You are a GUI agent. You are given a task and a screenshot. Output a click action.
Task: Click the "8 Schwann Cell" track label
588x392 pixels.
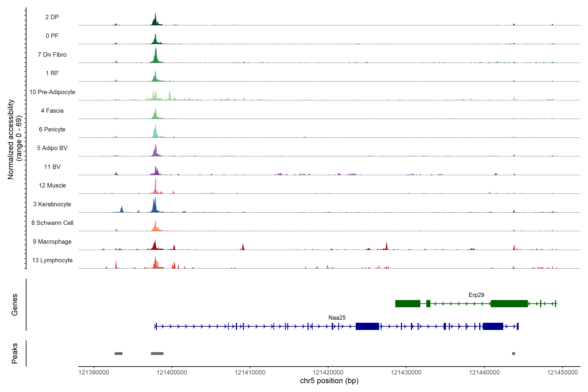(52, 223)
